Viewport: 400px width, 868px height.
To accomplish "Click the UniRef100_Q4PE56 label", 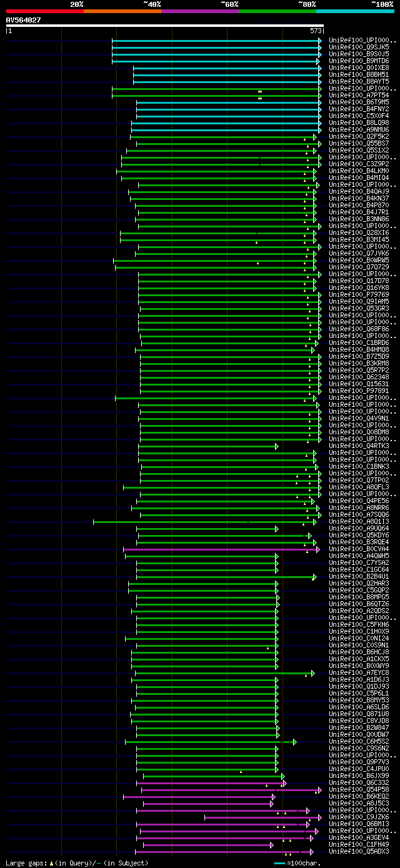I will click(359, 501).
